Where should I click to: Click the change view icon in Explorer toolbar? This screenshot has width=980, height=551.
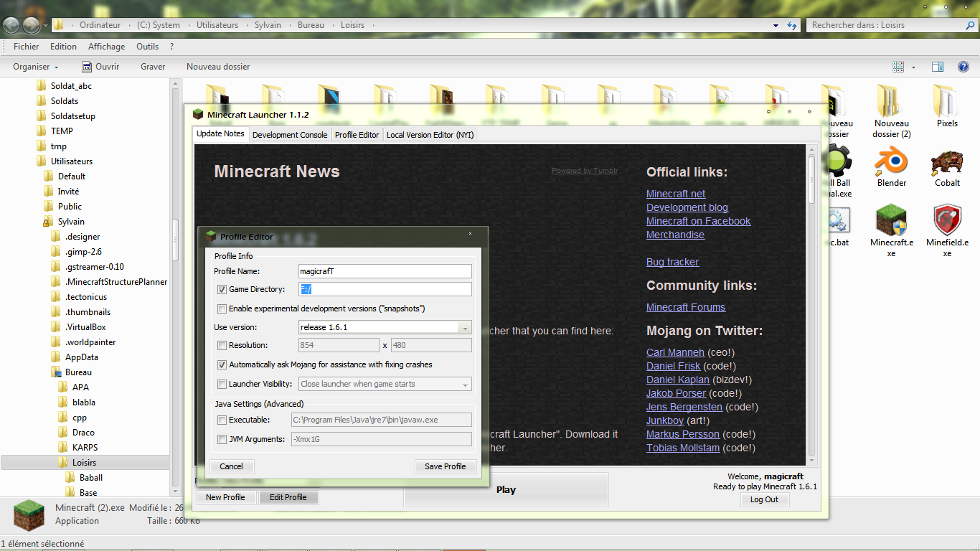(898, 67)
